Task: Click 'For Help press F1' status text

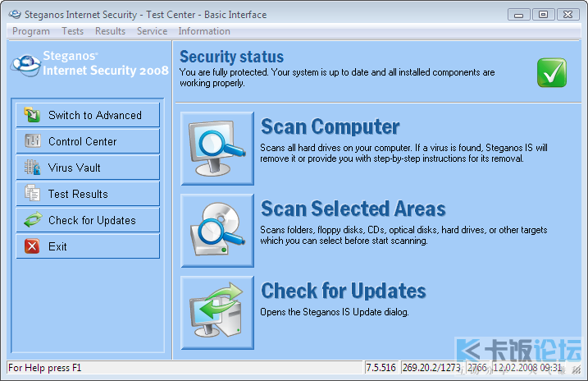Action: point(44,368)
